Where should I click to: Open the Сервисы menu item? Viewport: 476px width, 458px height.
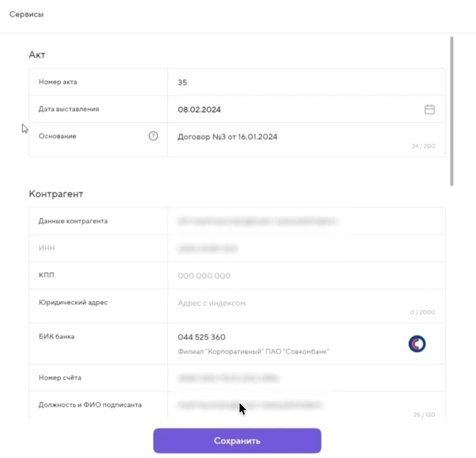26,14
